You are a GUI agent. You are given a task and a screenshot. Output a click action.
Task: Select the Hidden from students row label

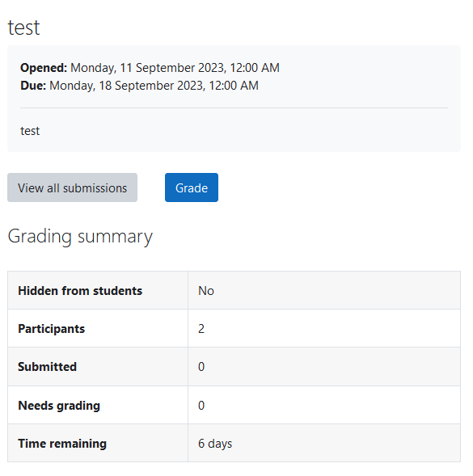[x=80, y=290]
